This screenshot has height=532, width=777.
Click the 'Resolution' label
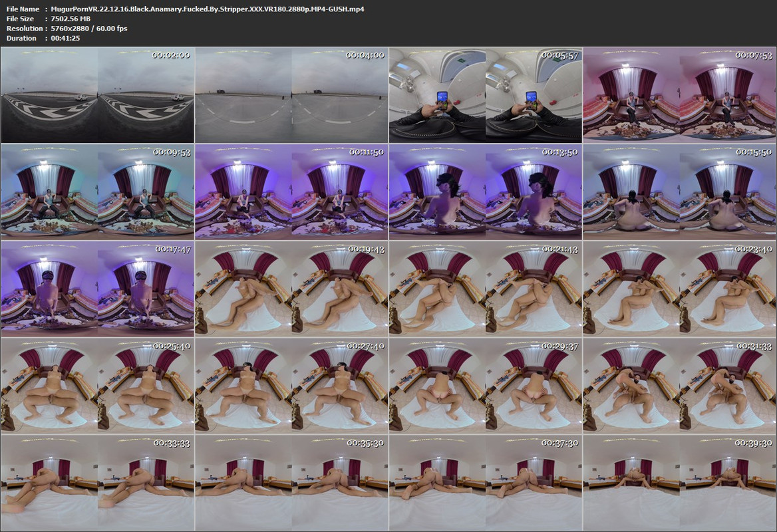click(x=24, y=28)
